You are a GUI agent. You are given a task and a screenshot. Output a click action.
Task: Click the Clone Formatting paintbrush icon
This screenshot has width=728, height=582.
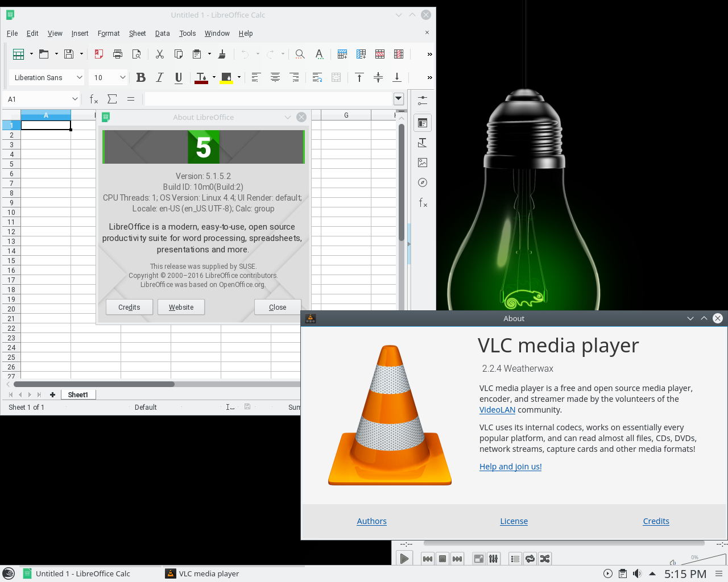pos(222,54)
